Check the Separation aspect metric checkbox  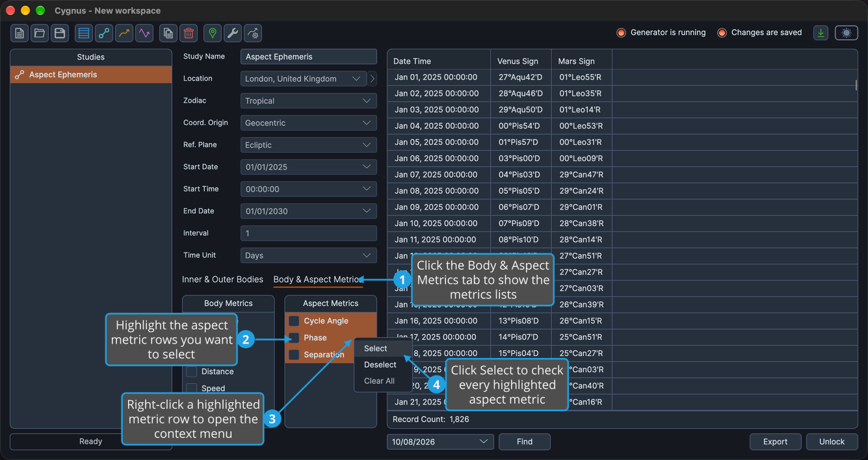click(294, 355)
